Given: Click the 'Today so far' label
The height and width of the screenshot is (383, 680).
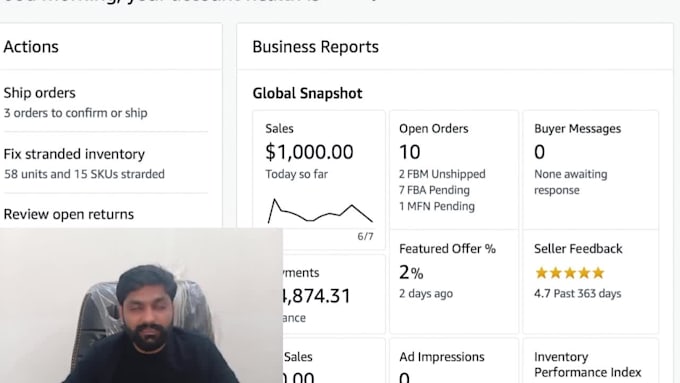Looking at the screenshot, I should [x=297, y=174].
